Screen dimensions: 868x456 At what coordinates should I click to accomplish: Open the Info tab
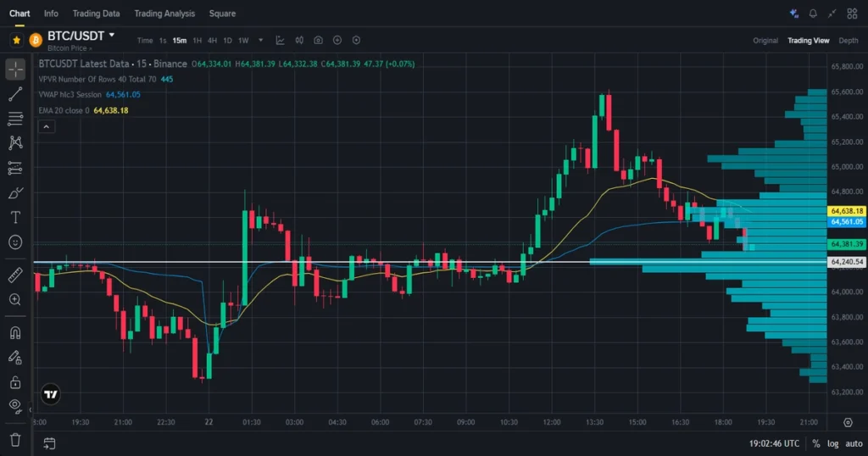click(x=51, y=14)
